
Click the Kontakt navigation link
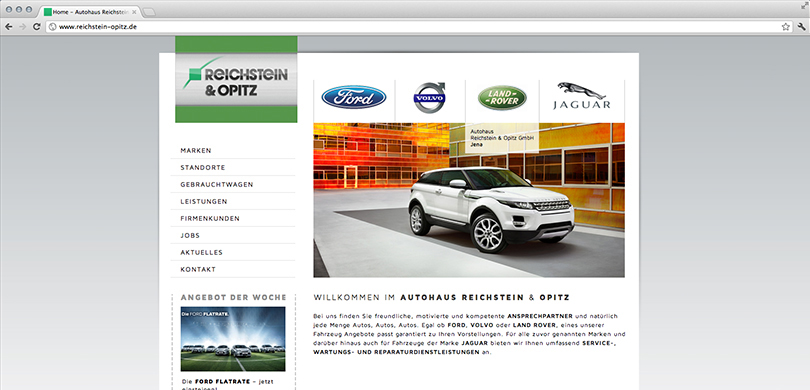click(232, 269)
